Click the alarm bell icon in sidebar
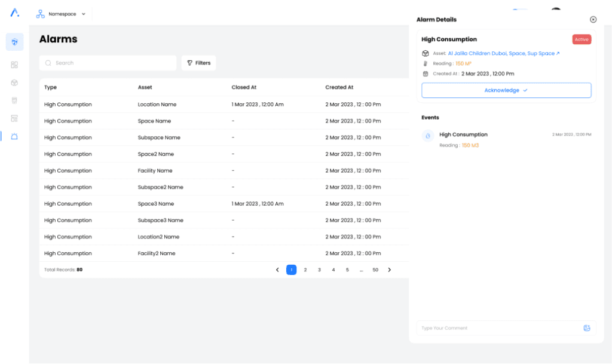The height and width of the screenshot is (364, 612). coord(14,136)
